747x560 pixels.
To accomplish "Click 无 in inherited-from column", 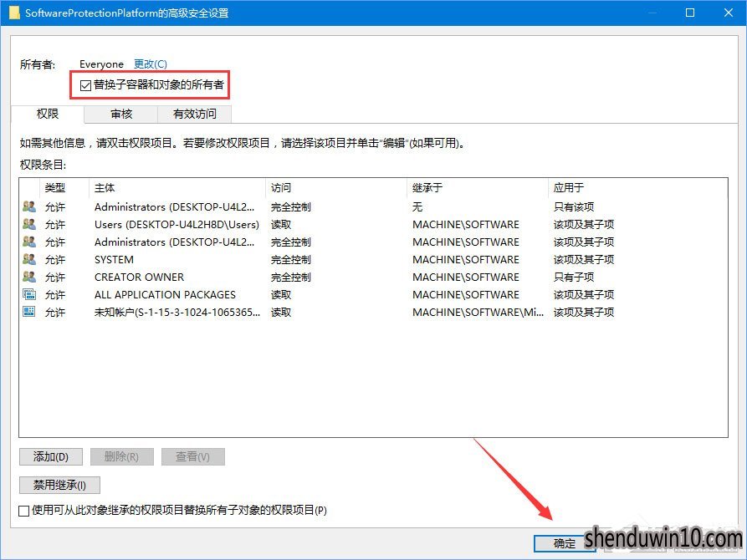I will [x=417, y=206].
